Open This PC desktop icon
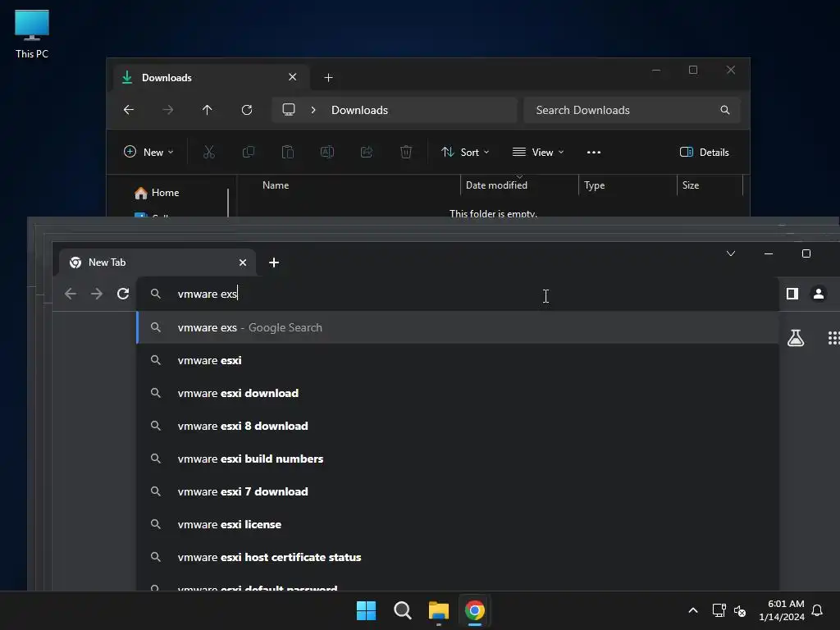This screenshot has height=630, width=840. pyautogui.click(x=32, y=34)
